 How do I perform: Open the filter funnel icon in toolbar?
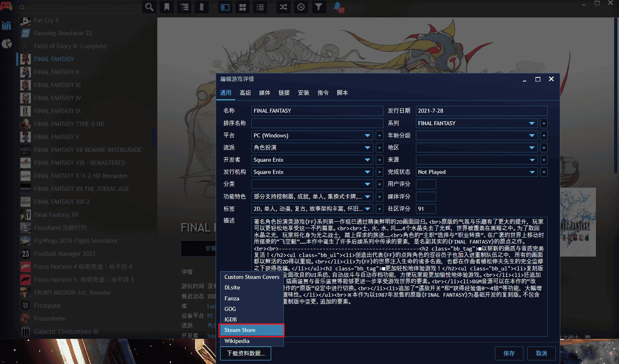(319, 7)
